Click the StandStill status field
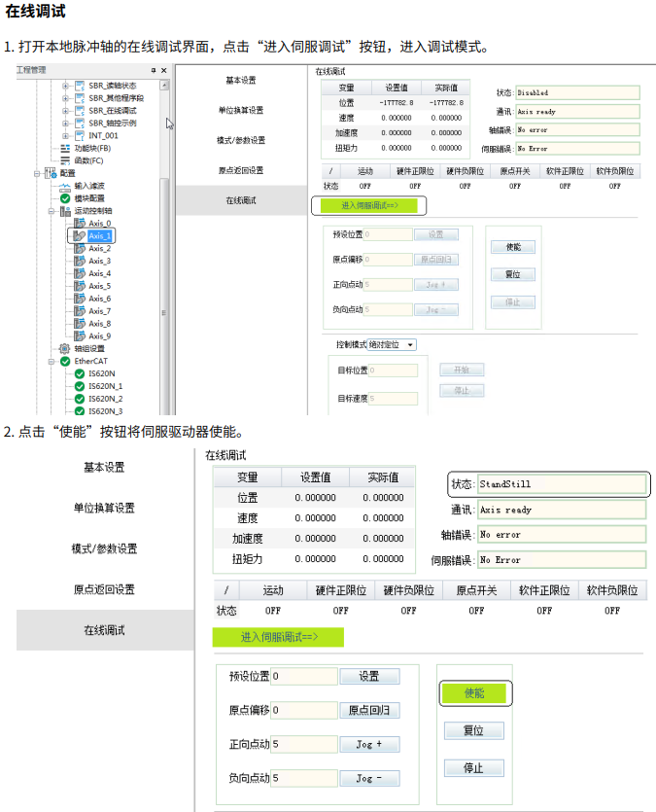The image size is (656, 812). (x=562, y=484)
